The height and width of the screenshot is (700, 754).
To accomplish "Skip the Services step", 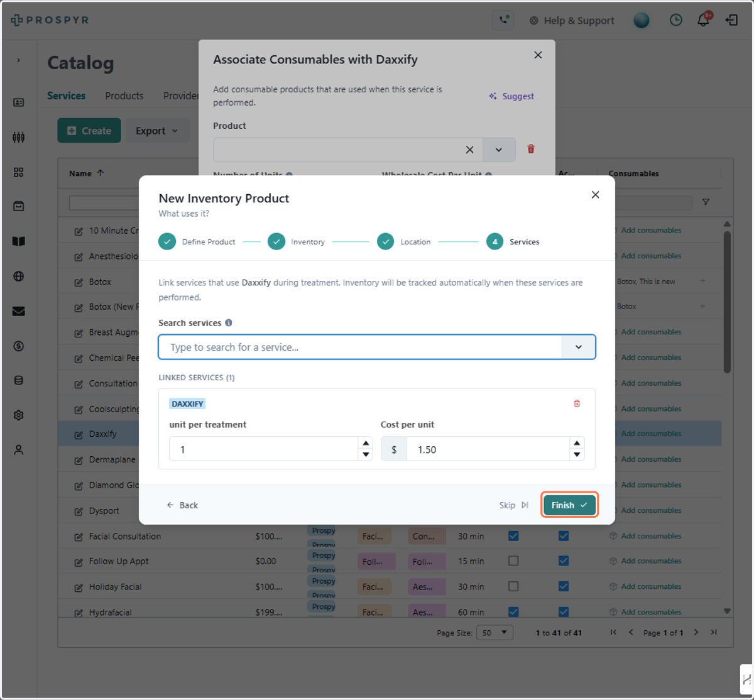I will click(x=514, y=505).
